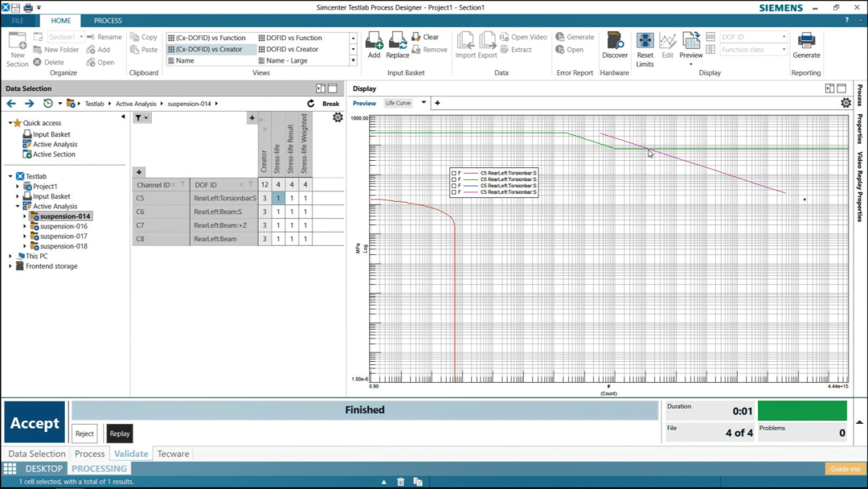The image size is (868, 489).
Task: Switch to the Tecware bottom tab
Action: 174,454
